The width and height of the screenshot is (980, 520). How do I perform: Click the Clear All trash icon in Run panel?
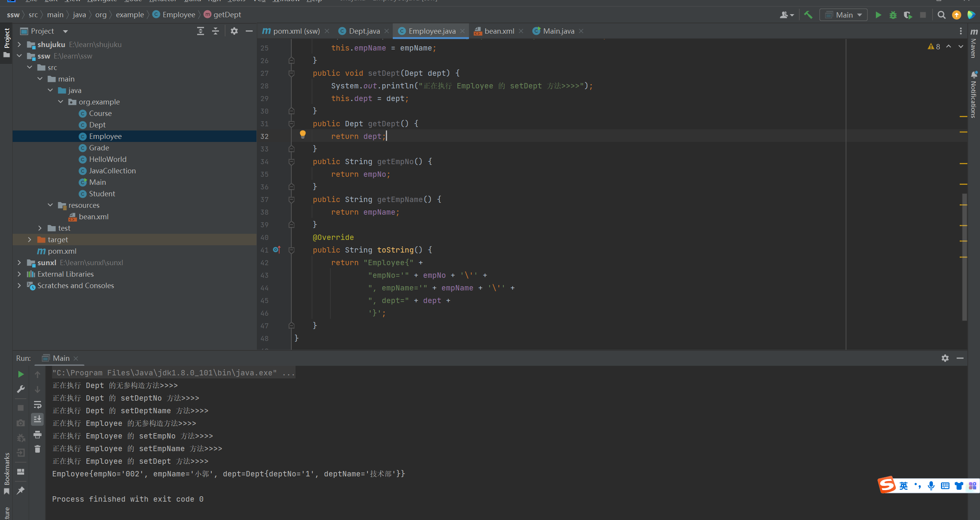pos(37,449)
